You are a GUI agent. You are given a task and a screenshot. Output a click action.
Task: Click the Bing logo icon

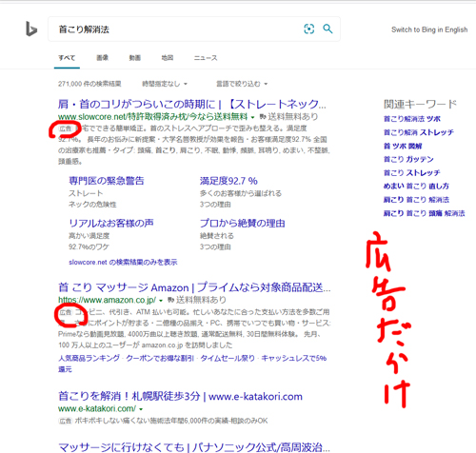[31, 29]
